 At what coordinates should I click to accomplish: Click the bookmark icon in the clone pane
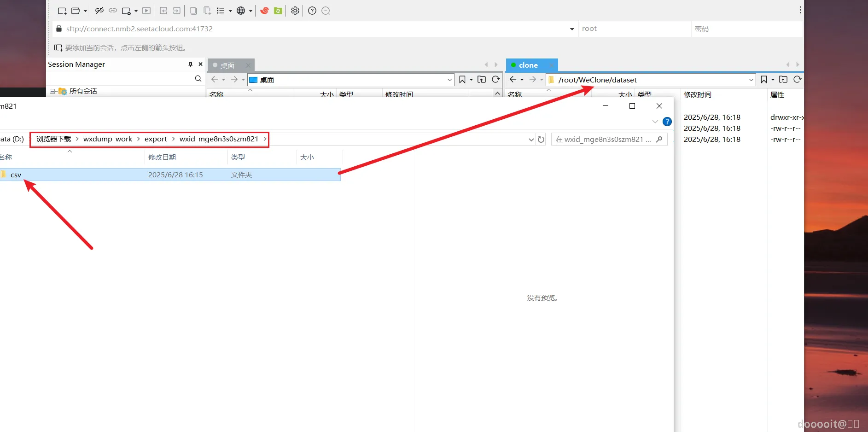(x=764, y=80)
